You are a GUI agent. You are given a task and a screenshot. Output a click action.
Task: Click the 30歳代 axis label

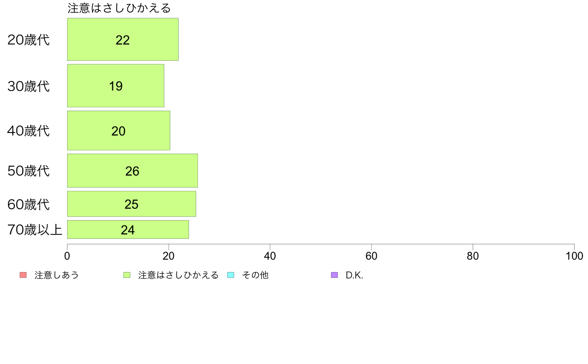click(x=29, y=86)
